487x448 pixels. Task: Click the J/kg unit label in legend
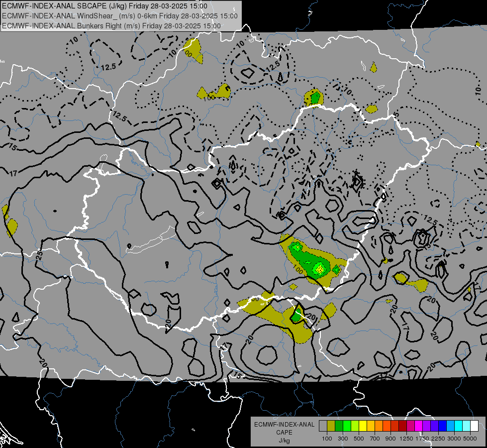(x=285, y=441)
